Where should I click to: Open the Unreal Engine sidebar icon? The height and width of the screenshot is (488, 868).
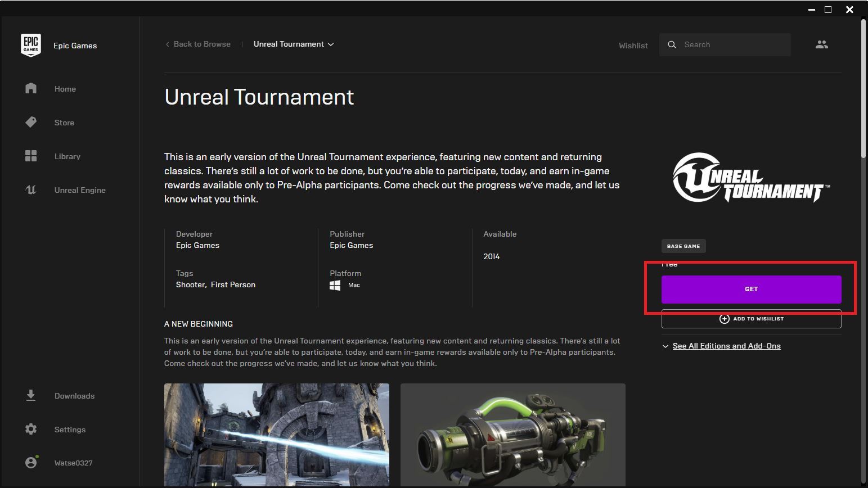click(31, 190)
